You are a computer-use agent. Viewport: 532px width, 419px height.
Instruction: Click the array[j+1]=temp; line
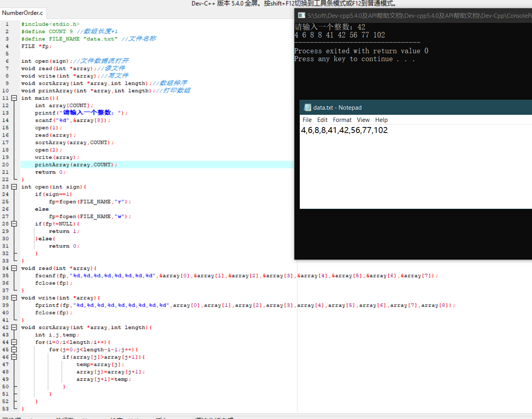(x=104, y=379)
